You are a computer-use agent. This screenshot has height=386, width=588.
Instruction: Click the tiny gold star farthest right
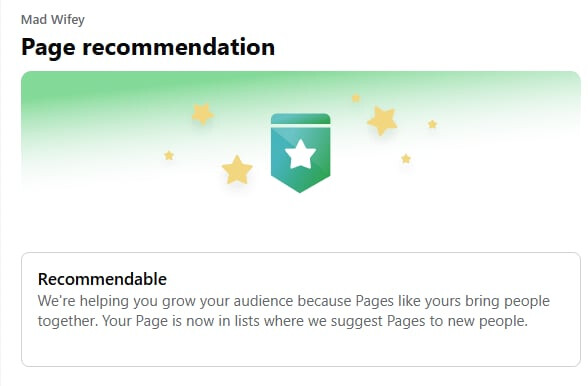click(432, 124)
